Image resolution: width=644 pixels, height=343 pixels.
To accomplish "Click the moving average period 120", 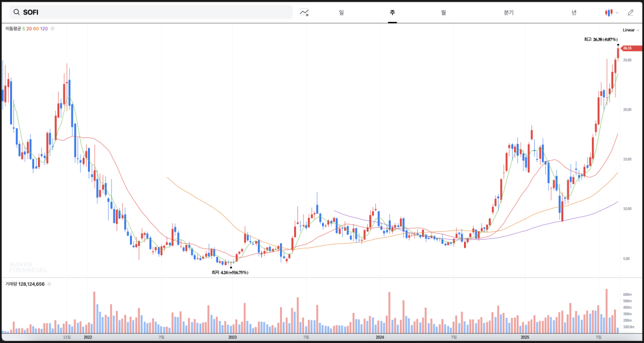I will [44, 29].
